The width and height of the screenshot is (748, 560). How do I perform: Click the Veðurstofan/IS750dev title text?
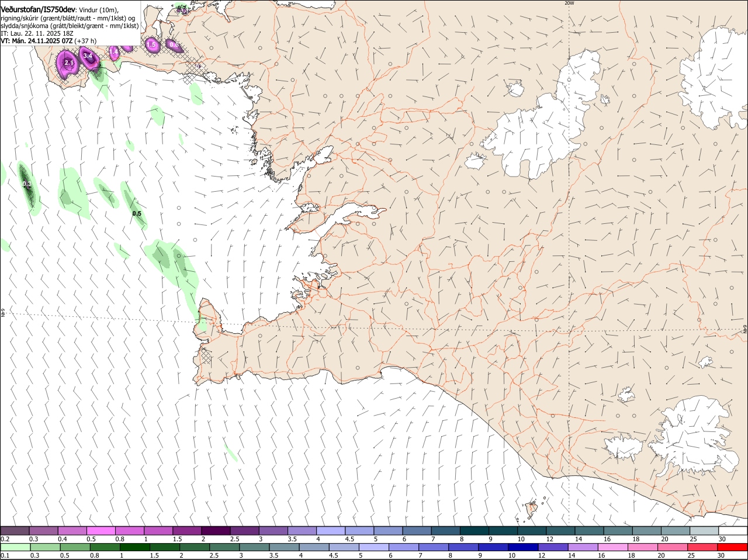(38, 10)
